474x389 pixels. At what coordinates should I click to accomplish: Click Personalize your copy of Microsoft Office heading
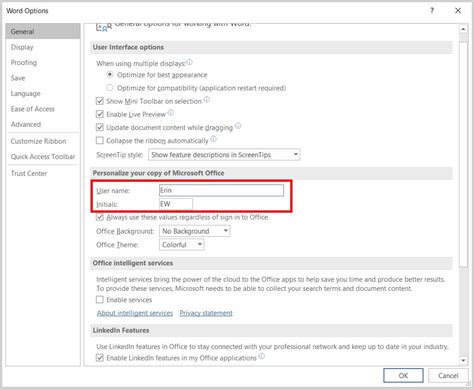coord(158,173)
